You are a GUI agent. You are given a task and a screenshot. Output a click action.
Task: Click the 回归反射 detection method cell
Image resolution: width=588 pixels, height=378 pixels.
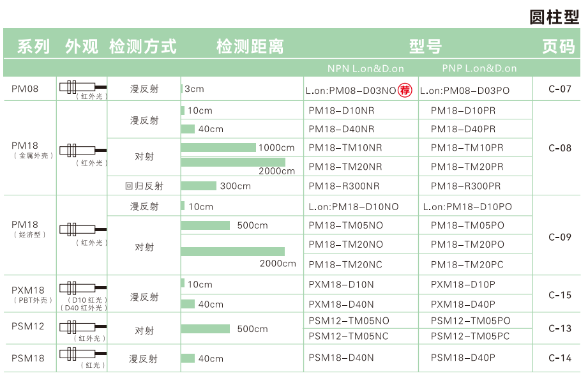pyautogui.click(x=144, y=186)
